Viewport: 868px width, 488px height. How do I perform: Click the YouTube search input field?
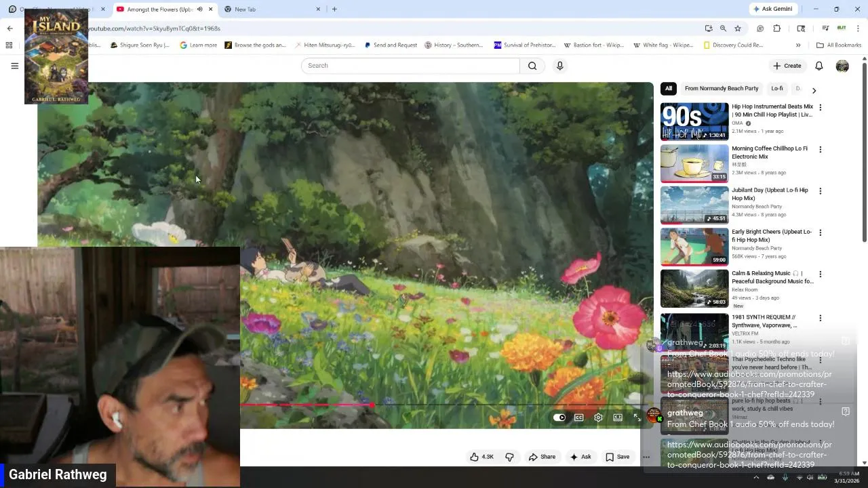[410, 66]
